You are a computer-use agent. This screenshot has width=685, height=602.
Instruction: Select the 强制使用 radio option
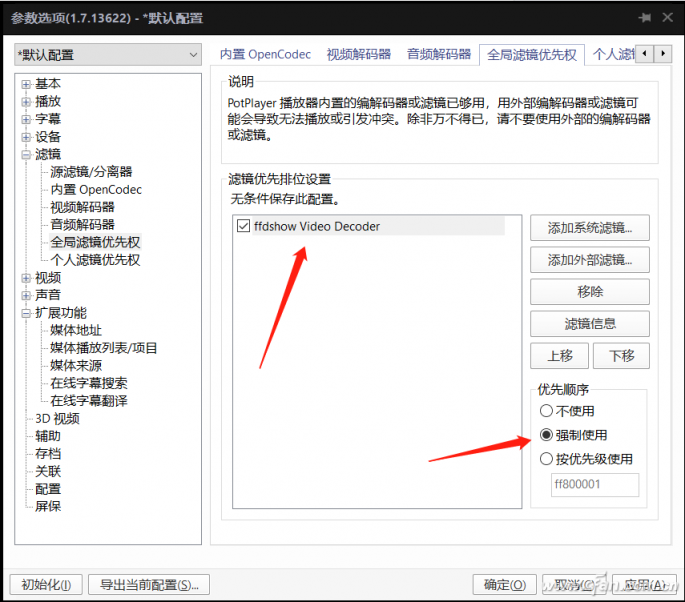coord(546,435)
